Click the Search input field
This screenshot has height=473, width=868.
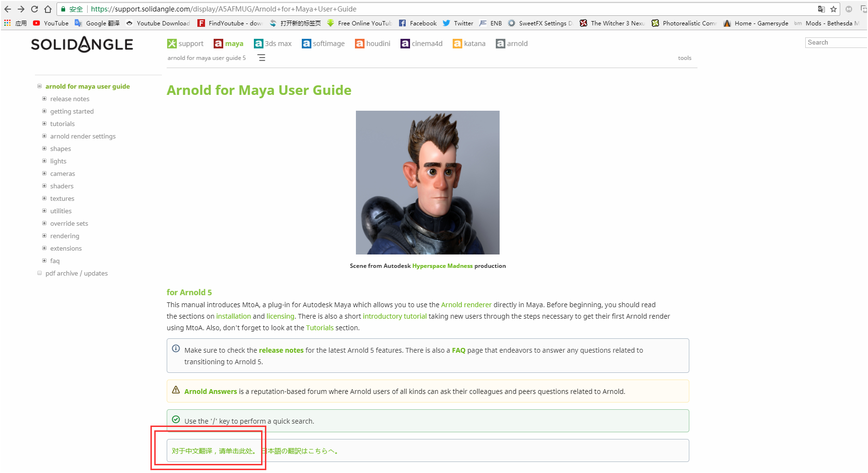click(x=836, y=43)
